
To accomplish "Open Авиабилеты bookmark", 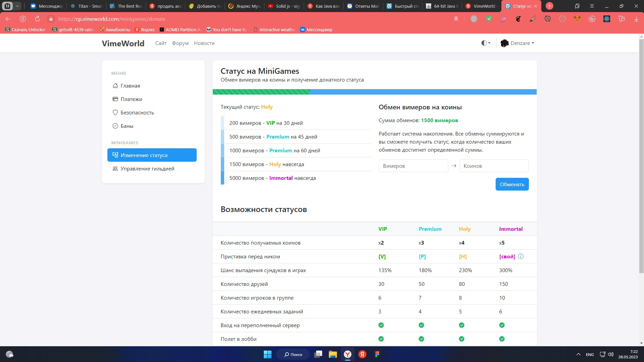I will click(114, 30).
